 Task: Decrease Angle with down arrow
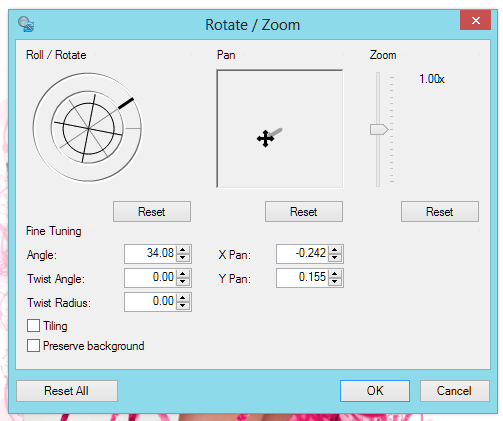[183, 258]
